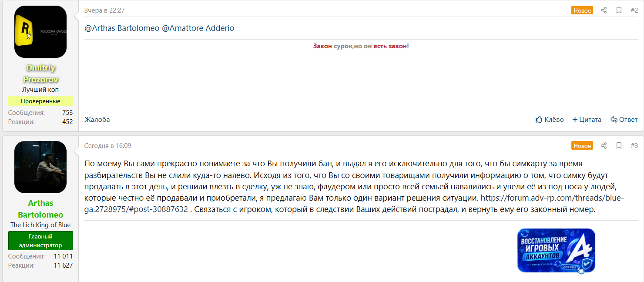Open post #3 permalink number

click(x=634, y=146)
